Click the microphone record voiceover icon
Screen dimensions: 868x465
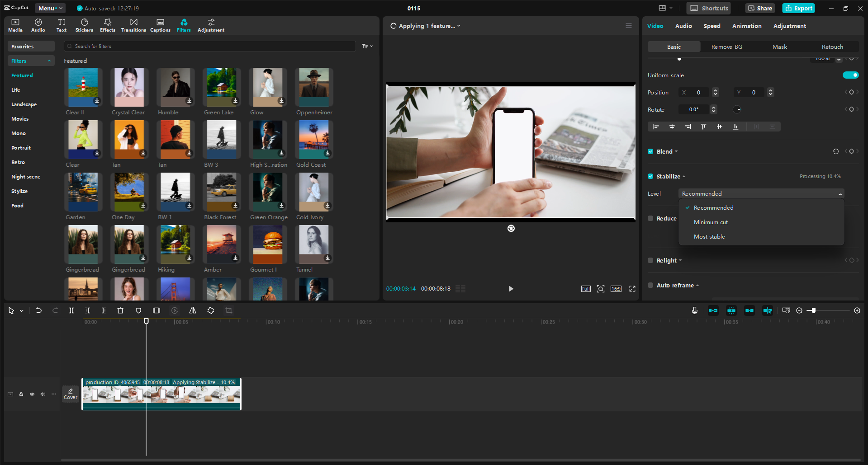point(694,310)
